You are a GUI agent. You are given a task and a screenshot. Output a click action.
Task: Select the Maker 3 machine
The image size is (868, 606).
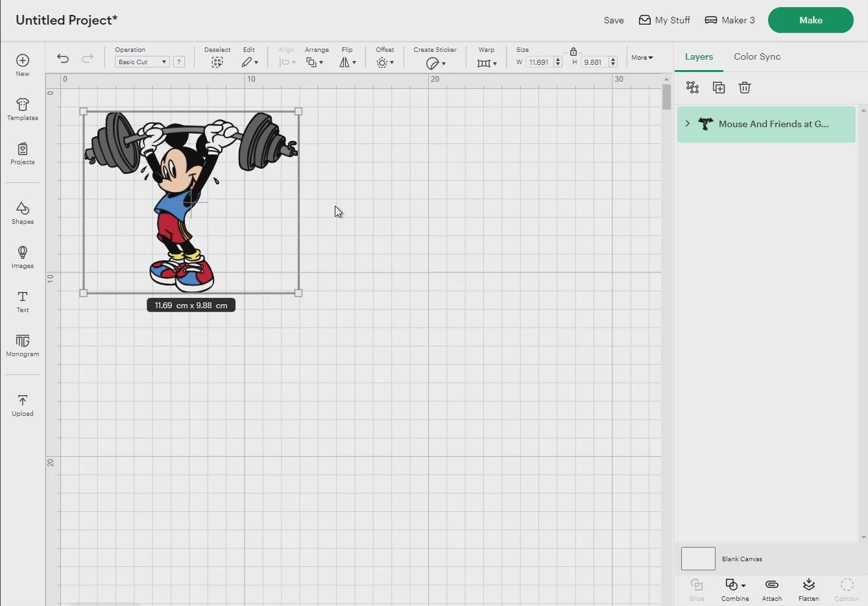point(730,20)
